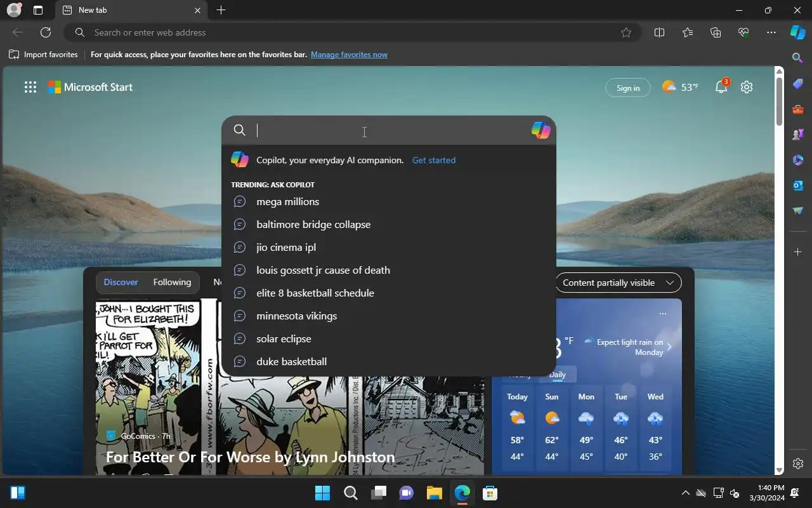812x508 pixels.
Task: Open page settings gear icon
Action: pyautogui.click(x=747, y=87)
